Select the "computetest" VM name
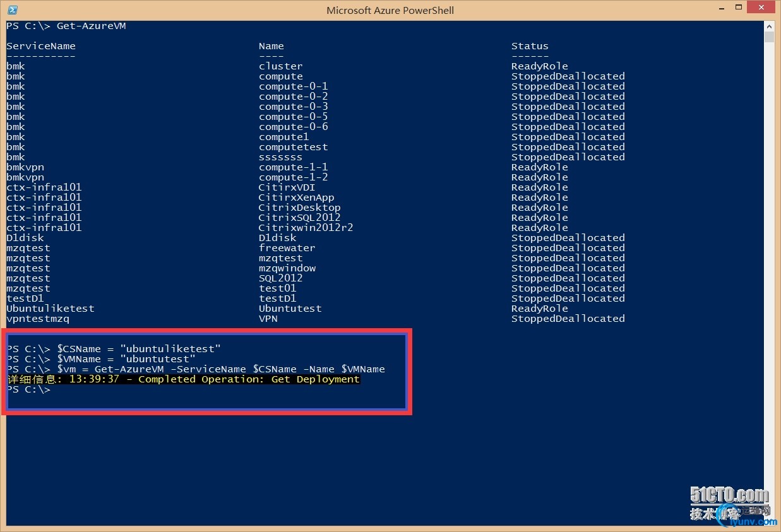The width and height of the screenshot is (781, 532). 294,147
